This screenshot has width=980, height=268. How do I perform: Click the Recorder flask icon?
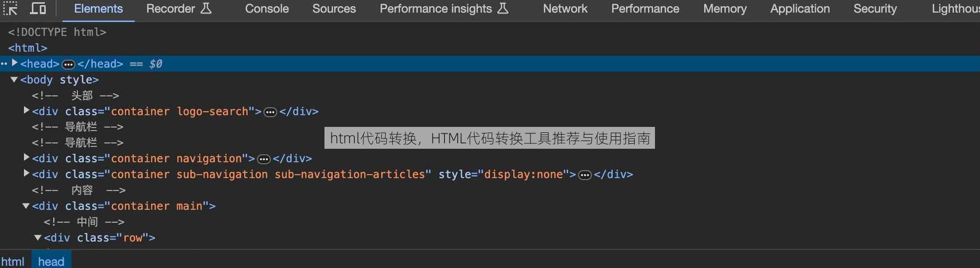[206, 8]
